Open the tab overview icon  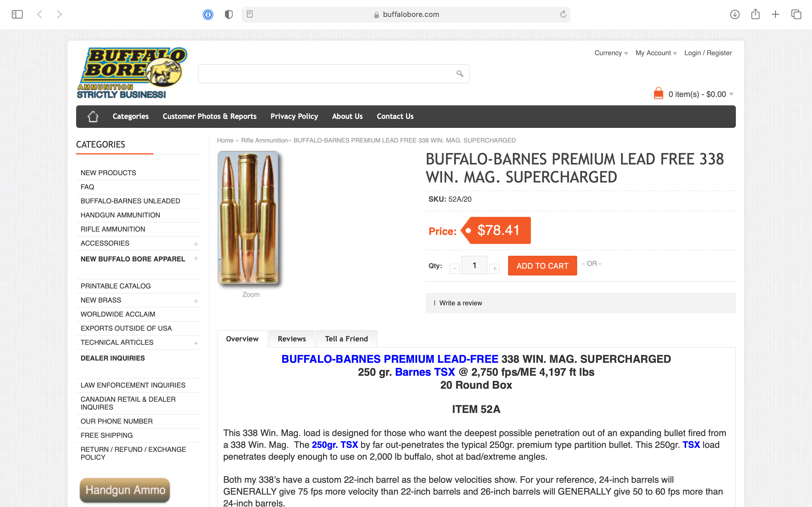pyautogui.click(x=796, y=14)
